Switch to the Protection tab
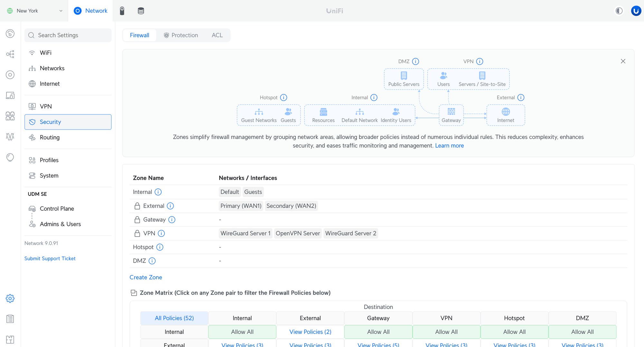The width and height of the screenshot is (644, 347). 181,35
